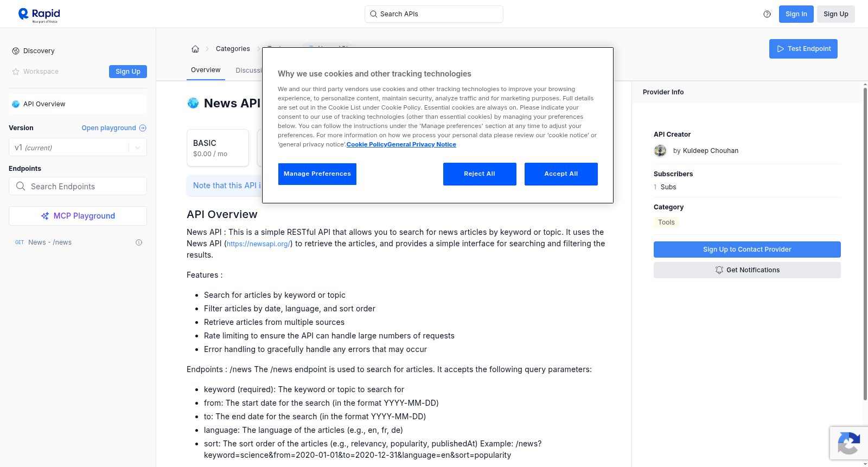Click the Tools category tag
Image resolution: width=868 pixels, height=467 pixels.
click(666, 222)
